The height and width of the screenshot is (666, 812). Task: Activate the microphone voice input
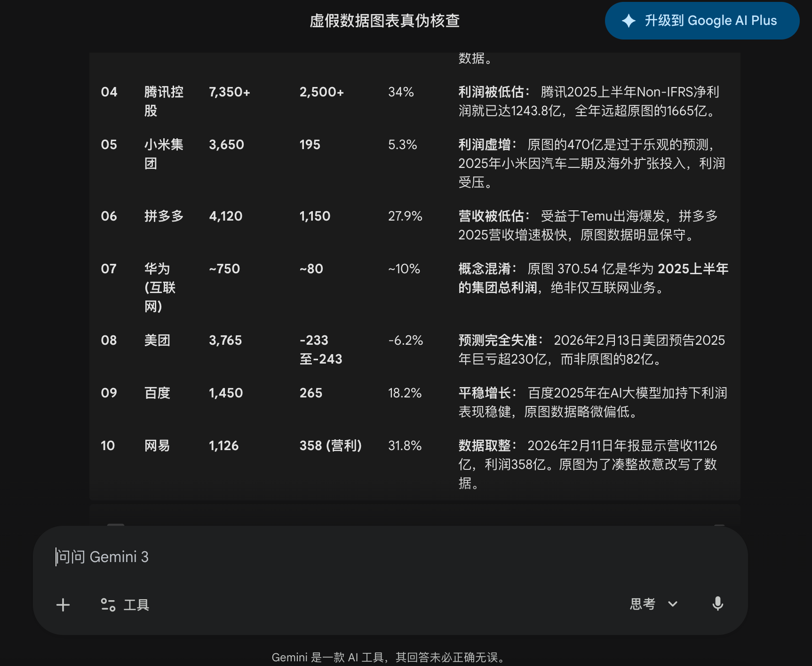point(717,604)
